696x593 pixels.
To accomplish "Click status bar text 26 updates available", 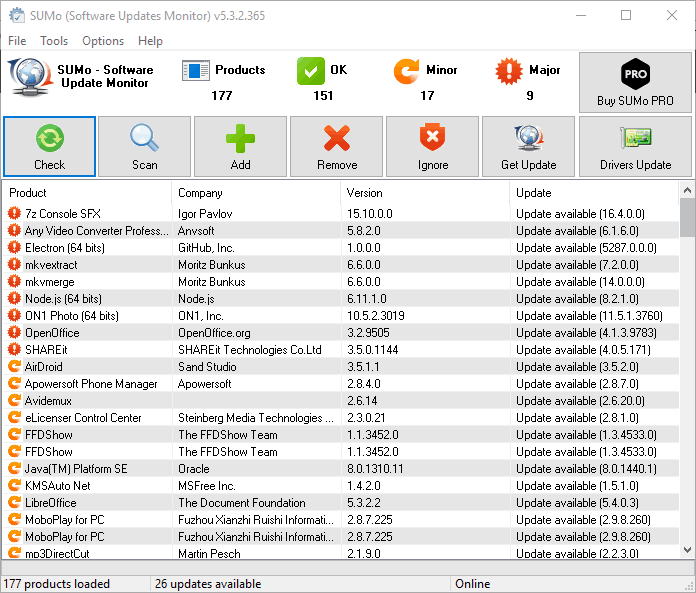I will coord(208,583).
